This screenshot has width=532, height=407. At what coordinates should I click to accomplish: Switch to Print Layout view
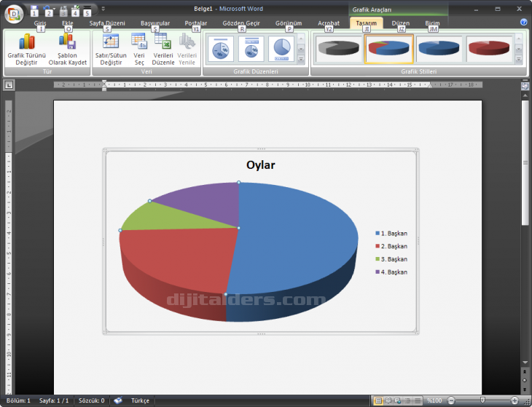tap(378, 401)
